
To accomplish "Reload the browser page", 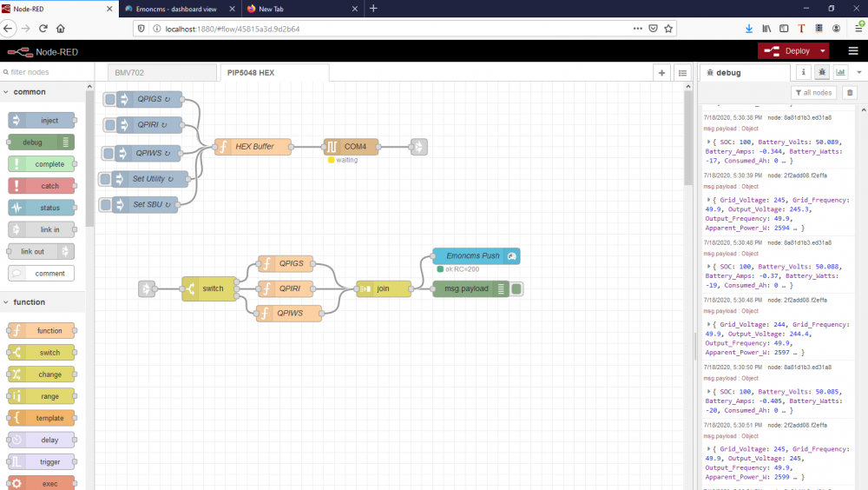I will click(x=43, y=29).
